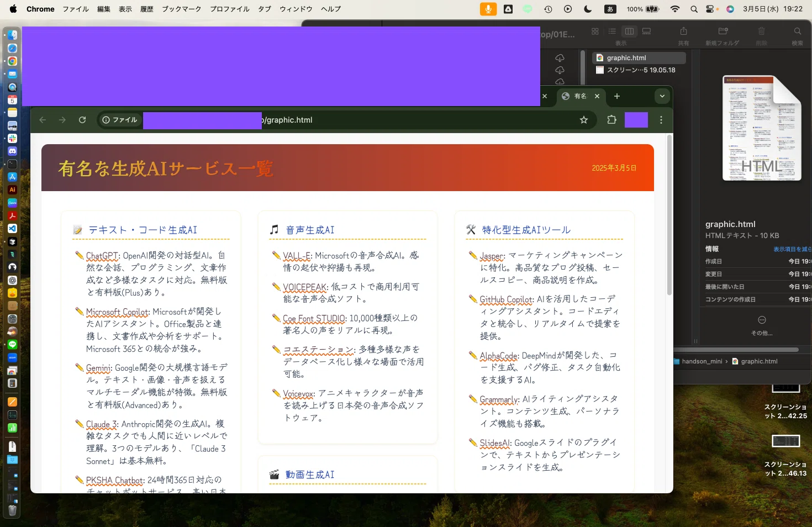Open Wi-Fi status in menu bar
This screenshot has height=527, width=812.
pyautogui.click(x=674, y=9)
